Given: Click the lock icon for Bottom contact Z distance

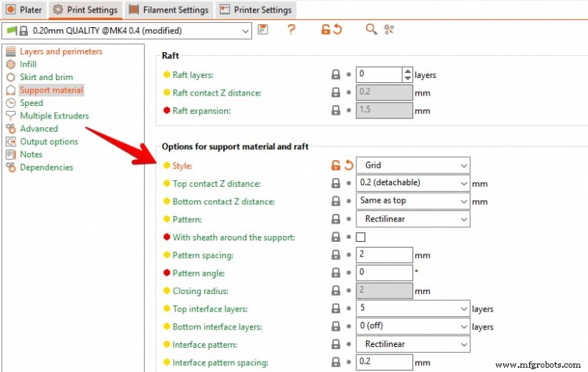Looking at the screenshot, I should tap(336, 201).
